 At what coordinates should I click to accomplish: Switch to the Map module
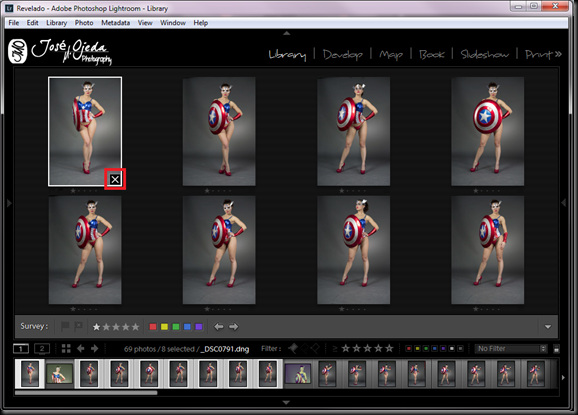391,55
